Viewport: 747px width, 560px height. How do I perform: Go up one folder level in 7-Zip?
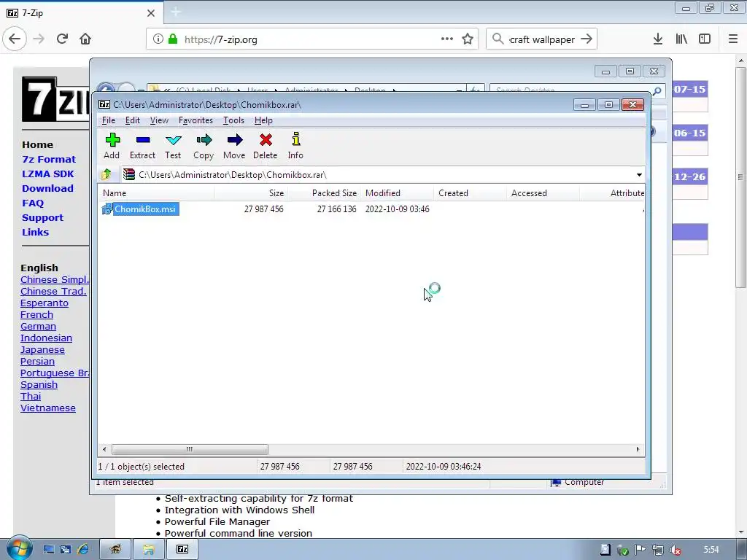pyautogui.click(x=107, y=174)
